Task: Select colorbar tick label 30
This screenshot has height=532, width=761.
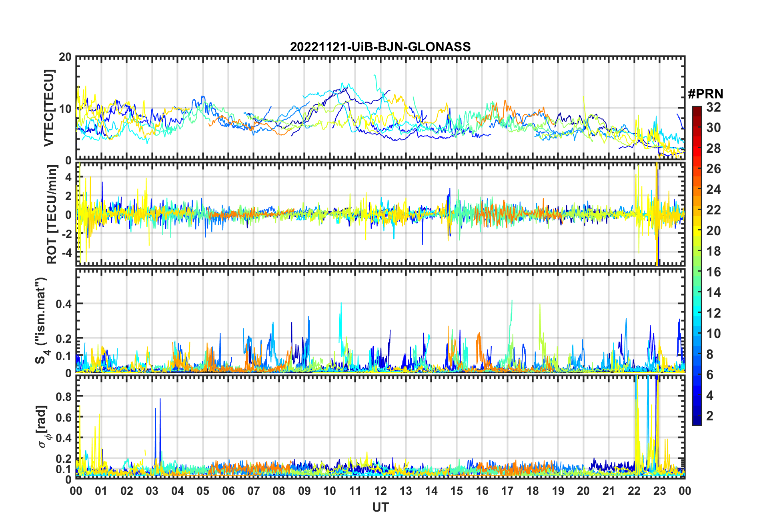Action: coord(713,128)
